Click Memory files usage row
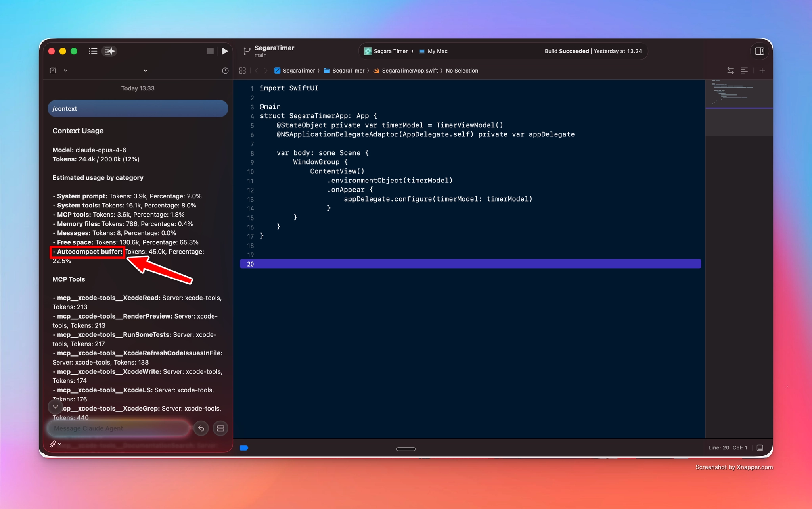This screenshot has height=509, width=812. point(123,224)
